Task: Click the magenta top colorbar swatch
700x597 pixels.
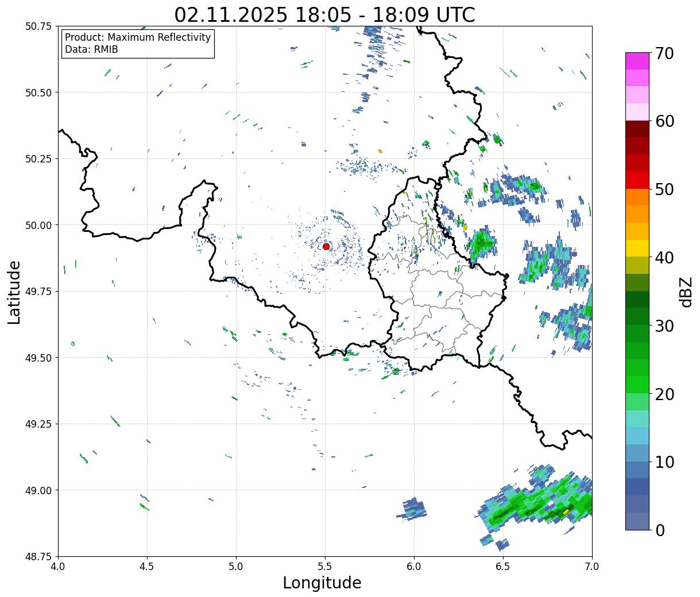Action: (637, 61)
